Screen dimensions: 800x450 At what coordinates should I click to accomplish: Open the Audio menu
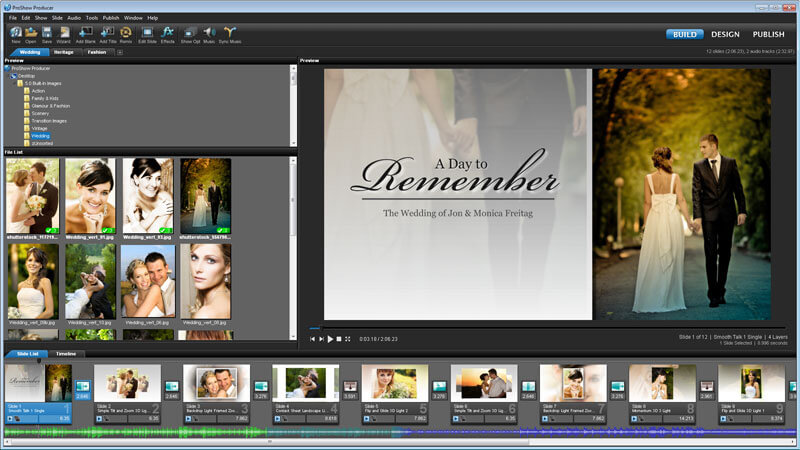point(73,18)
